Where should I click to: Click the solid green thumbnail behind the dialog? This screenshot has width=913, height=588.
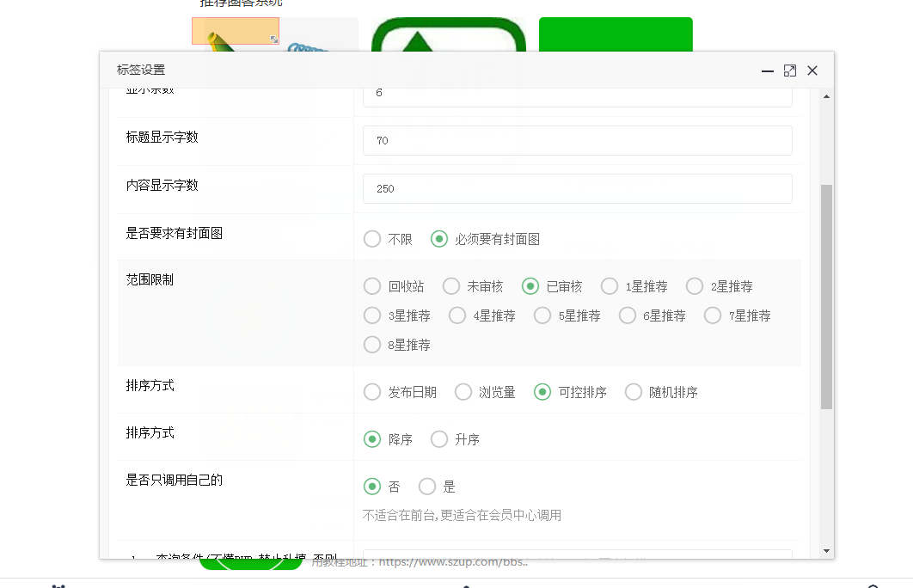[615, 34]
